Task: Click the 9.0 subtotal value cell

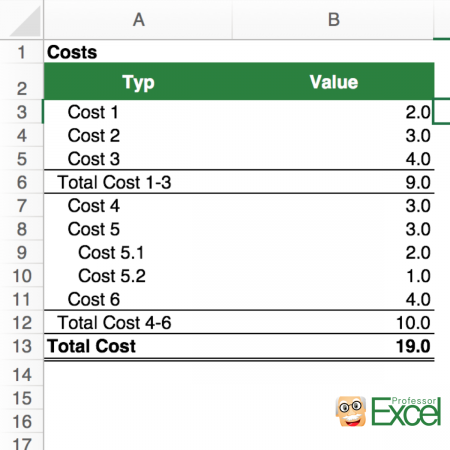Action: [x=333, y=182]
